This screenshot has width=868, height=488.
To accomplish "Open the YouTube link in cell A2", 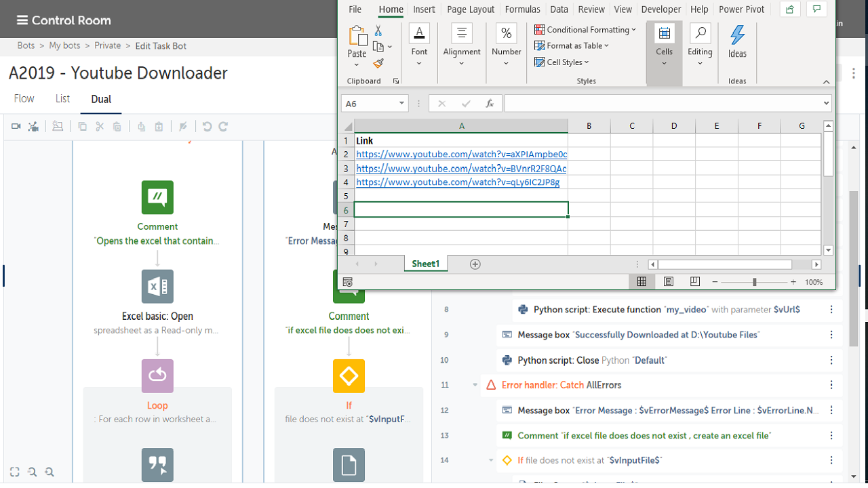I will 461,155.
